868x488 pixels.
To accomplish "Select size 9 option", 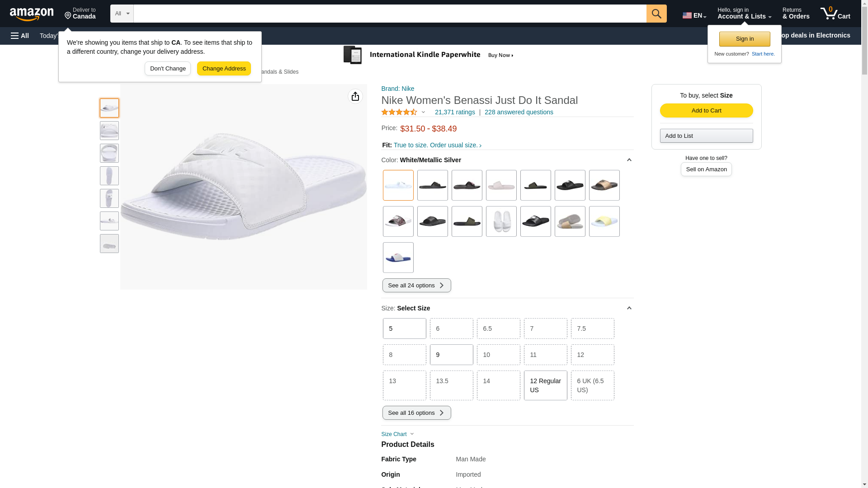I will point(451,355).
